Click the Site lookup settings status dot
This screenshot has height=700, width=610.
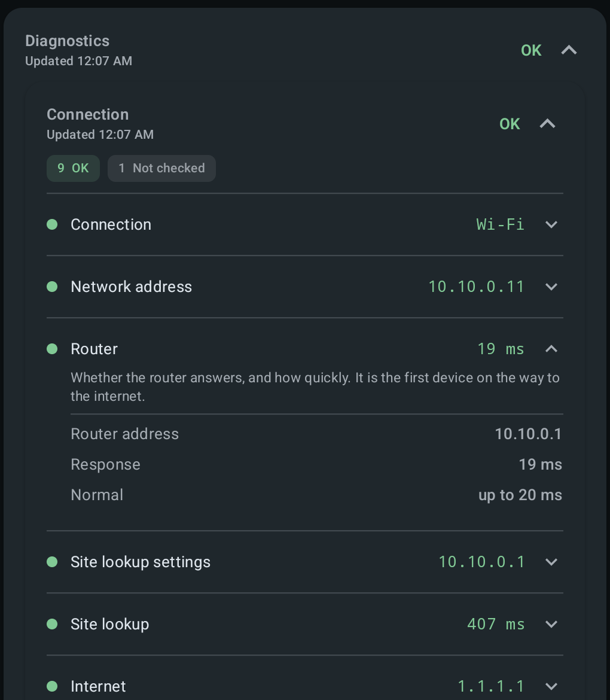click(52, 562)
